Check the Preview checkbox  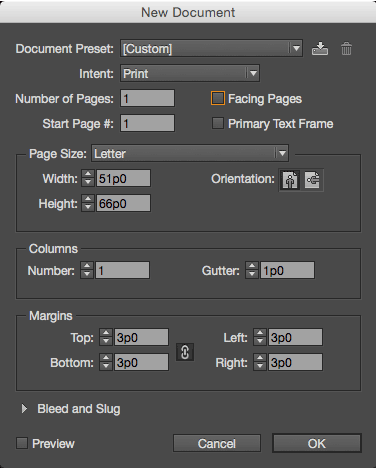(22, 443)
